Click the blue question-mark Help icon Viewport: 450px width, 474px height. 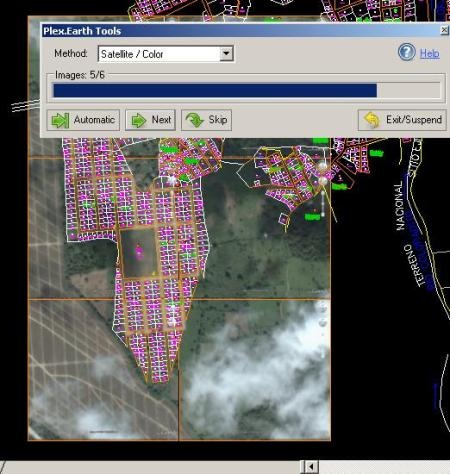coord(406,52)
